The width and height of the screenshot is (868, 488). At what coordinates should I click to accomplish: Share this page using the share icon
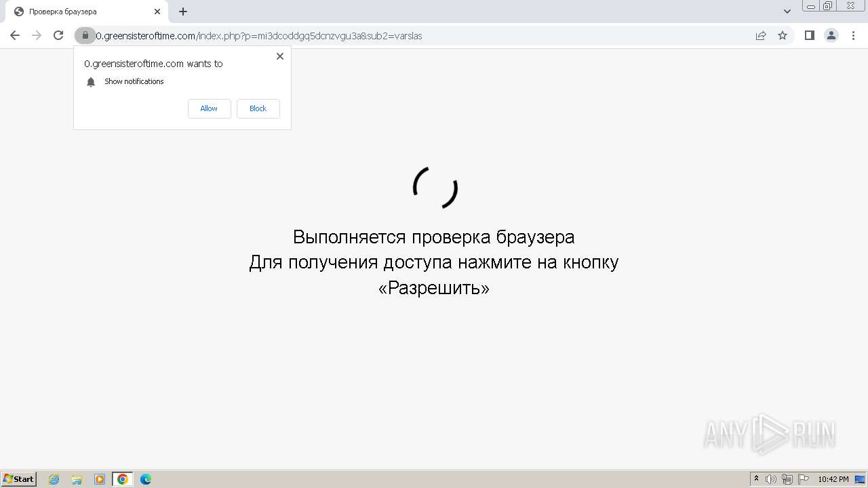click(x=761, y=35)
